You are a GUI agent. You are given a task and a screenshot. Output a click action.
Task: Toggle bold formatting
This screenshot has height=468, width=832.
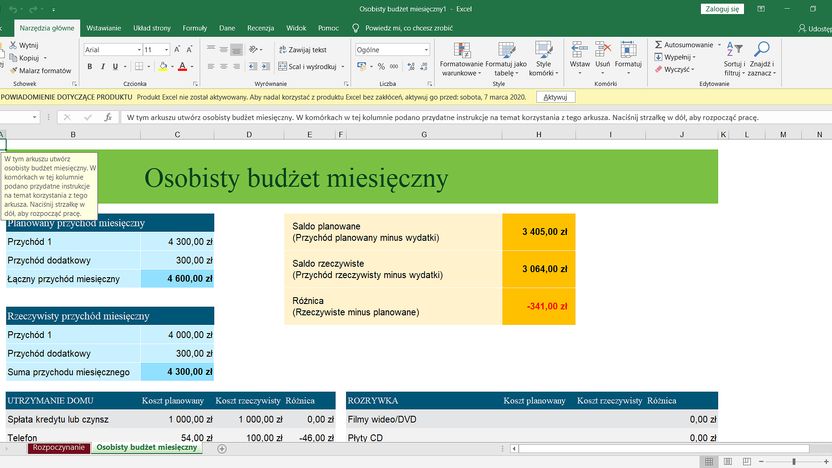pyautogui.click(x=90, y=66)
